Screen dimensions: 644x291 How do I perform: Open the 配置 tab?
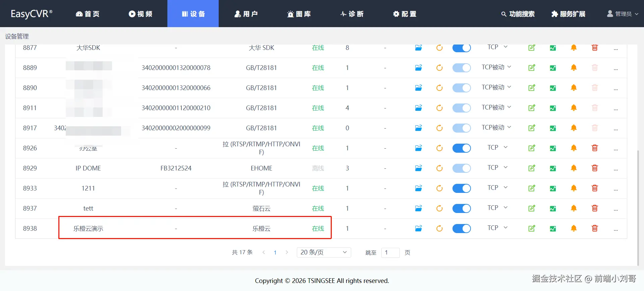[x=405, y=14]
